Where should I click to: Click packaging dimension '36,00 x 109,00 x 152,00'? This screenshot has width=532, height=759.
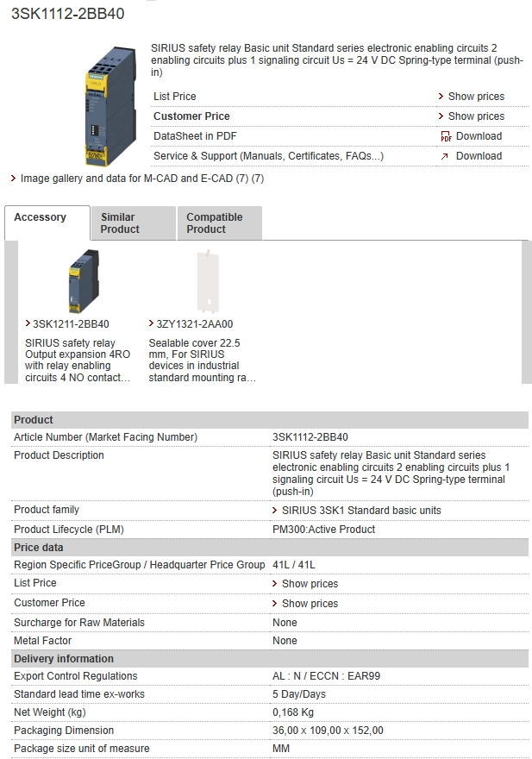328,731
